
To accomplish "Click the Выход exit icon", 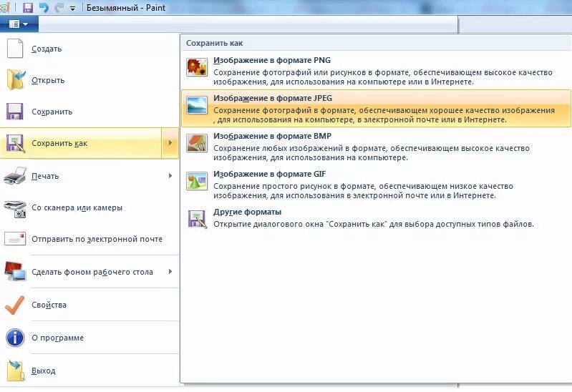I will pyautogui.click(x=16, y=370).
